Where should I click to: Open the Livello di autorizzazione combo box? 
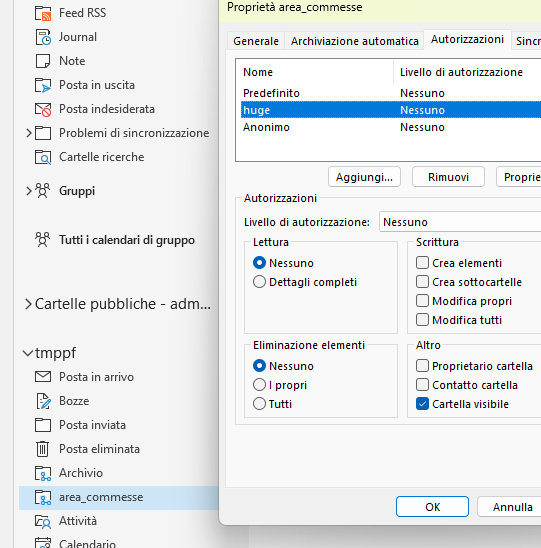pos(460,222)
